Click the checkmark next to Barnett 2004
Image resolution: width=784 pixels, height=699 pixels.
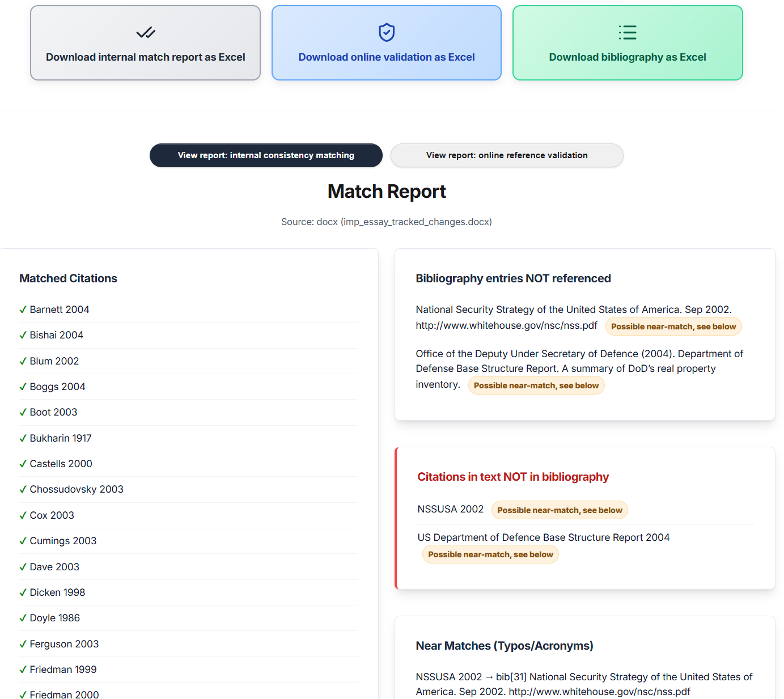pos(23,310)
